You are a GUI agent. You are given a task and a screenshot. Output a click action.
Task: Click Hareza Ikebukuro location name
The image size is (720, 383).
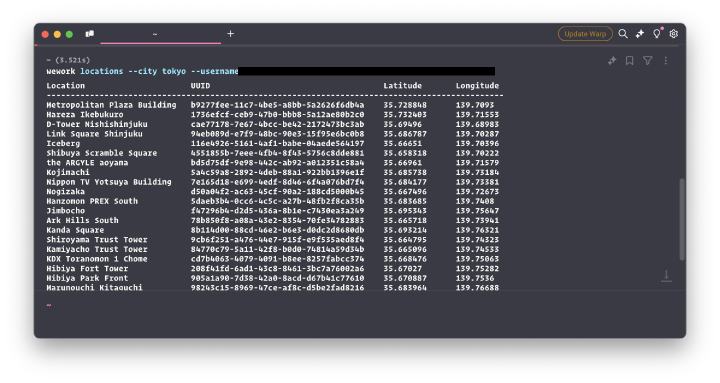[x=85, y=114]
